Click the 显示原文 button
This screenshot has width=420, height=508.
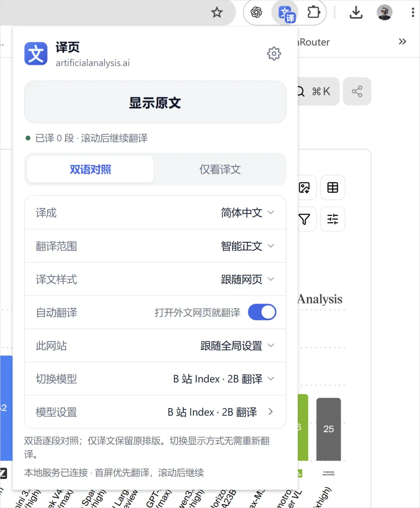pos(155,102)
